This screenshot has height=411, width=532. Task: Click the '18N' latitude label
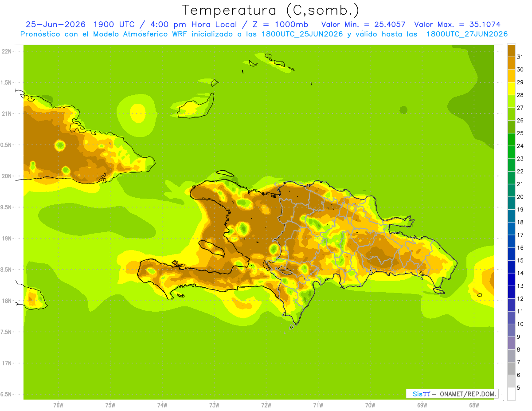pyautogui.click(x=6, y=301)
